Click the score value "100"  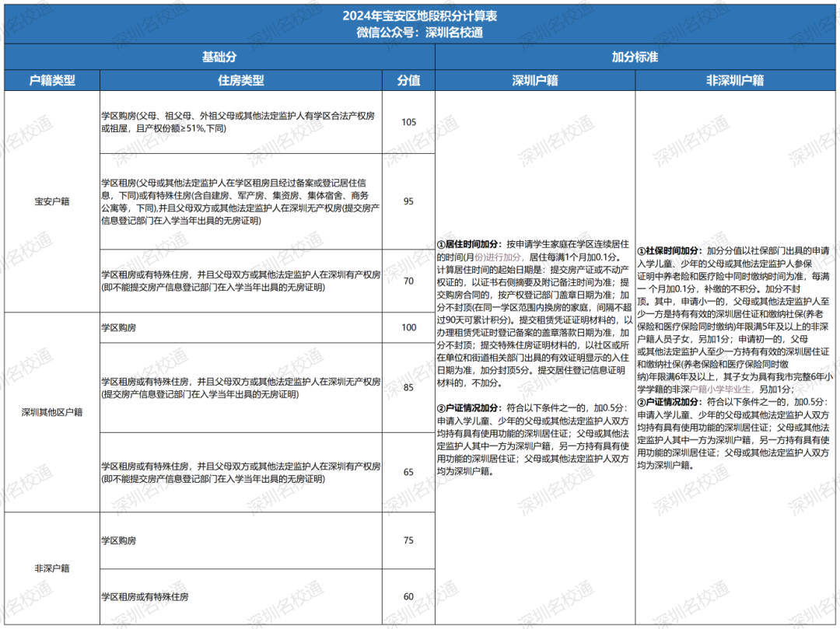click(409, 327)
